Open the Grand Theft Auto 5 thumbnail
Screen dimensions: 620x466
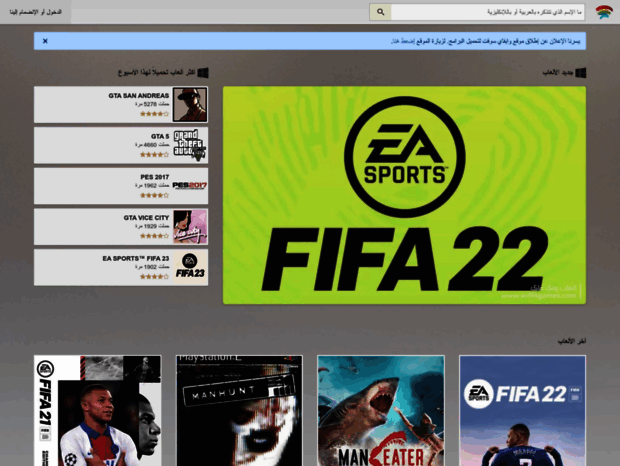click(x=190, y=145)
